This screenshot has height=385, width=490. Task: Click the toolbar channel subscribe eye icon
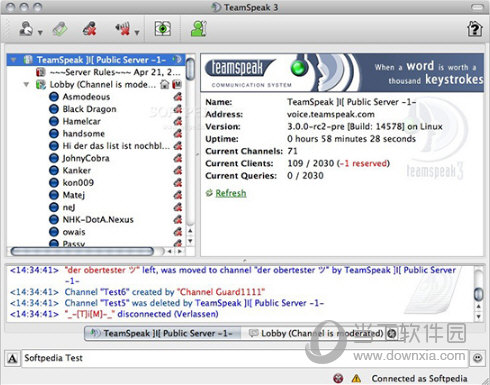[163, 29]
